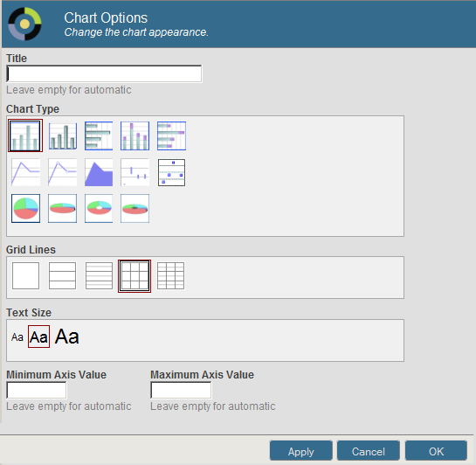Click the Apply button

pyautogui.click(x=300, y=451)
